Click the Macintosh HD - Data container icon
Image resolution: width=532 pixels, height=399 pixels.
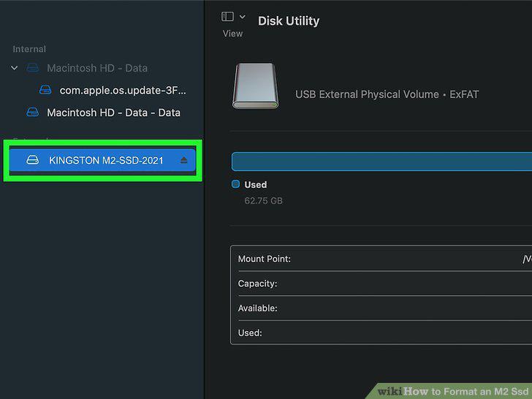point(33,68)
